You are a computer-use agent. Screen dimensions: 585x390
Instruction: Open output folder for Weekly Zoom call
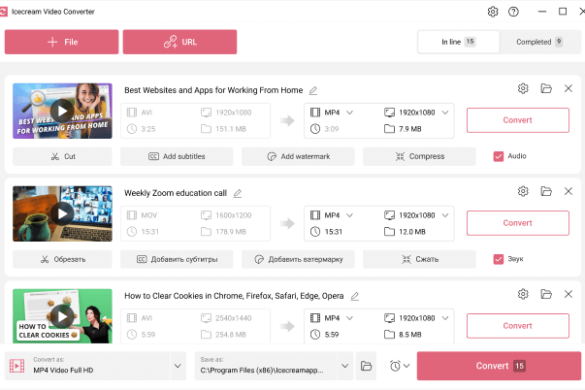[x=546, y=191]
